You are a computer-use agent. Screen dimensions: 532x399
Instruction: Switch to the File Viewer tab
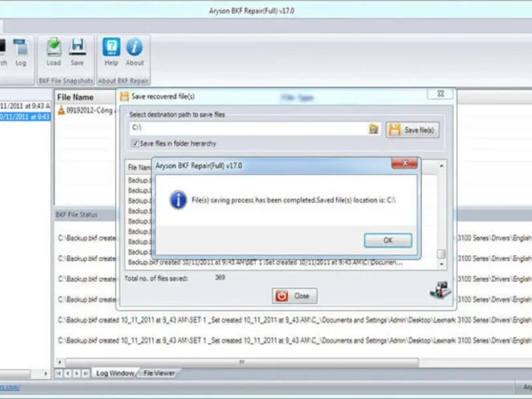pos(159,373)
